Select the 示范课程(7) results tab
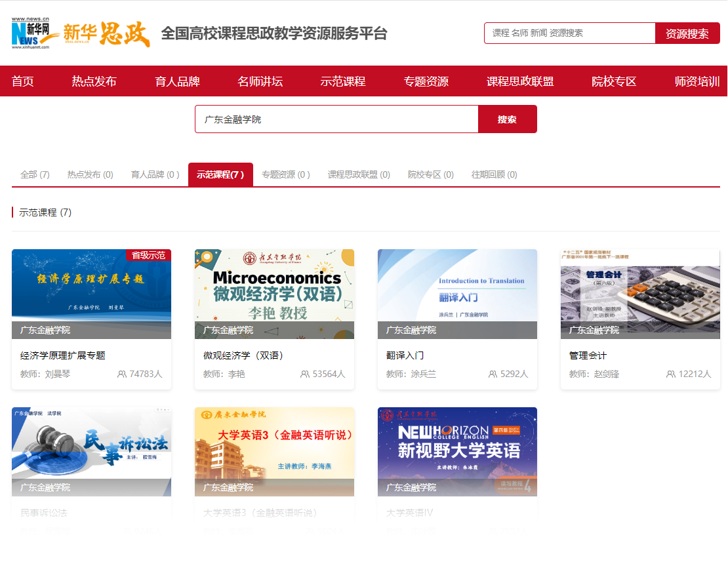 (220, 174)
